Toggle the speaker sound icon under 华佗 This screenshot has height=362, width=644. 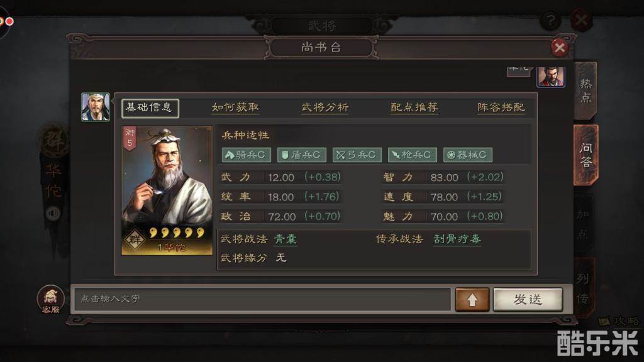[x=53, y=214]
